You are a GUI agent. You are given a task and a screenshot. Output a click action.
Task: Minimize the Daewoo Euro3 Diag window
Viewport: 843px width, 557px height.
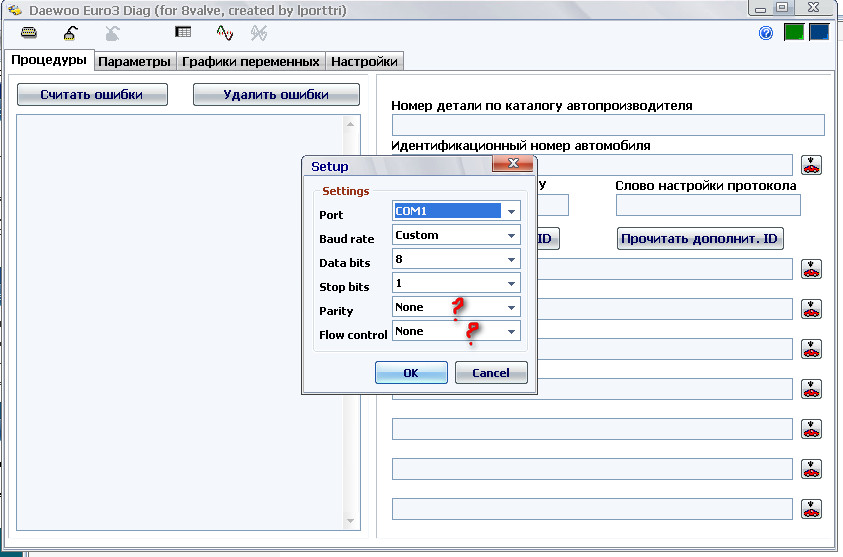760,8
